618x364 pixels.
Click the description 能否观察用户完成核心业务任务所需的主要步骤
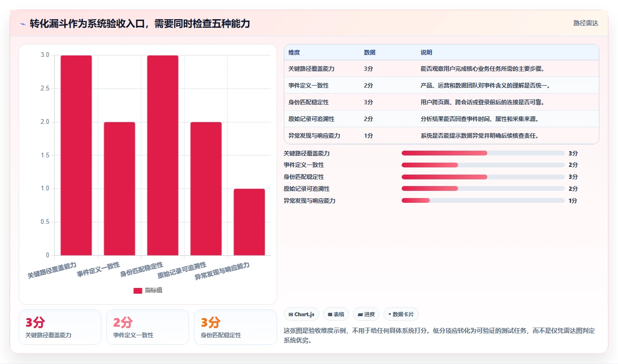click(x=483, y=69)
